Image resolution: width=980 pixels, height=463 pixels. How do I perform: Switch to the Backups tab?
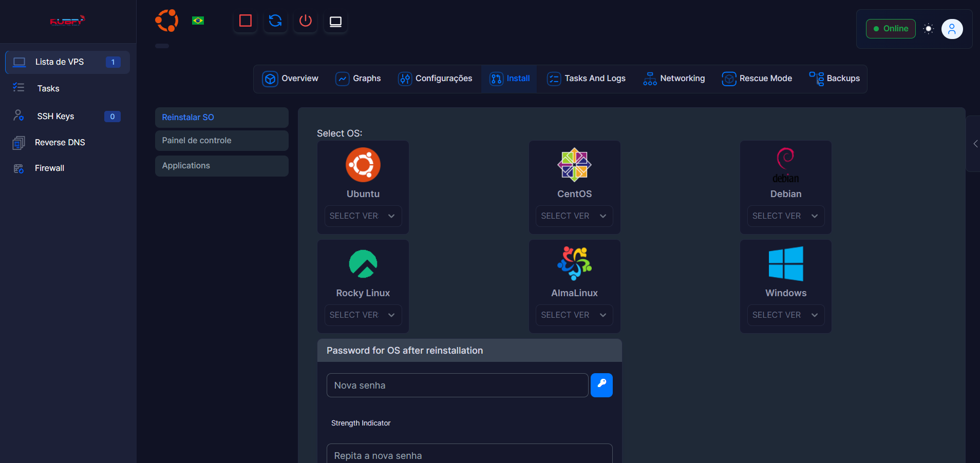(x=834, y=79)
